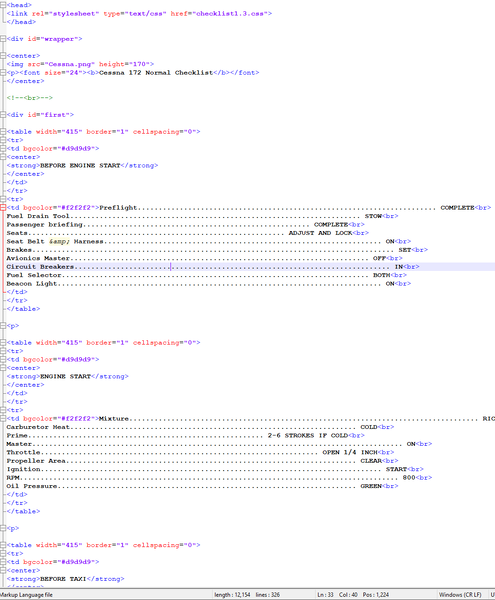Place cursor in the Circuit Breakers line
Viewport: 495px width, 600px height.
(248, 267)
